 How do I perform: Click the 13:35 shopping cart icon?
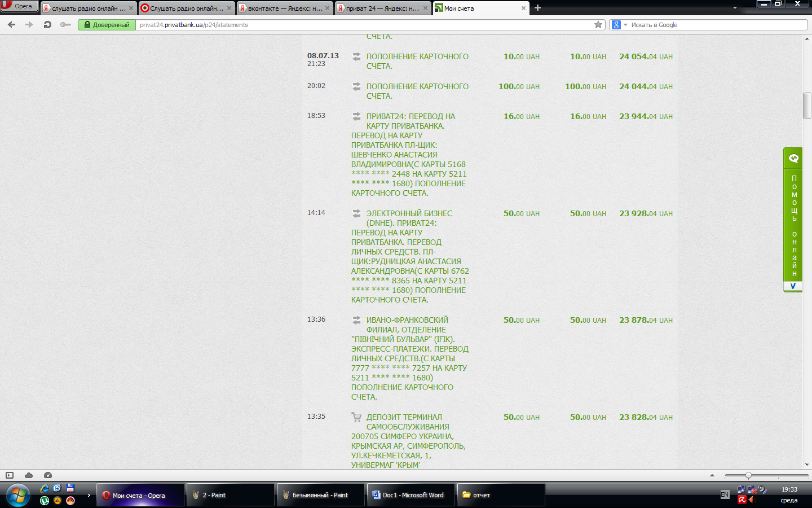[x=356, y=417]
